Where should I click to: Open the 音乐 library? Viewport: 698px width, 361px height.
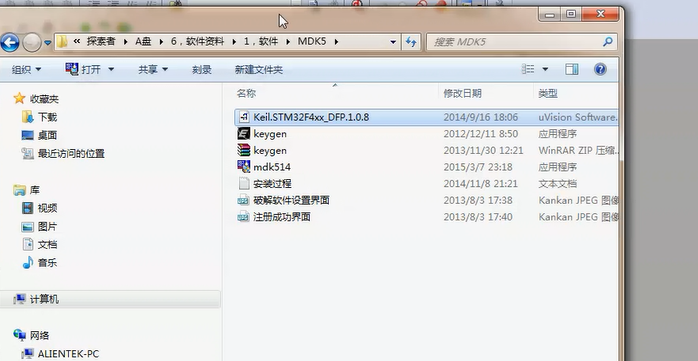(47, 263)
